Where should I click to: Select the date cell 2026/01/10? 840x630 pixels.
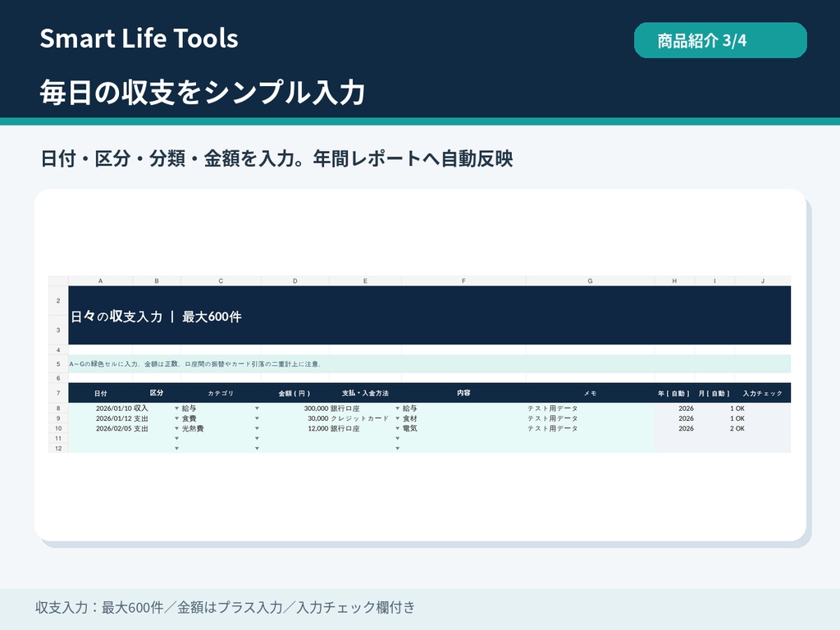click(x=101, y=409)
